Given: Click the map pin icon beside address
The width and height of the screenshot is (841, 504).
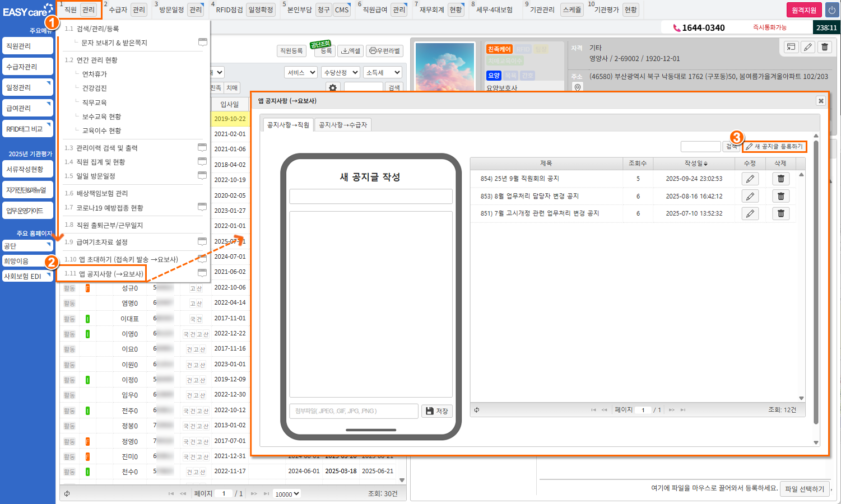Looking at the screenshot, I should coord(578,88).
